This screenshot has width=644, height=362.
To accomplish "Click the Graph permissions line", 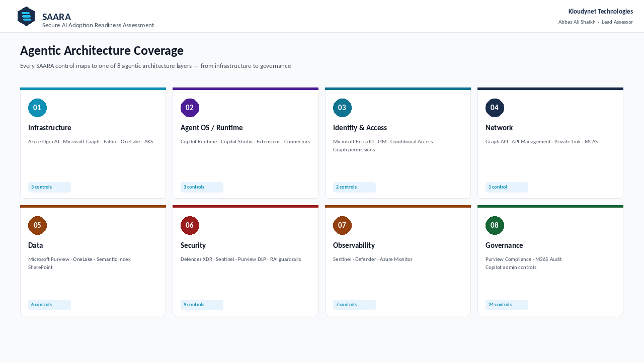I will [354, 150].
